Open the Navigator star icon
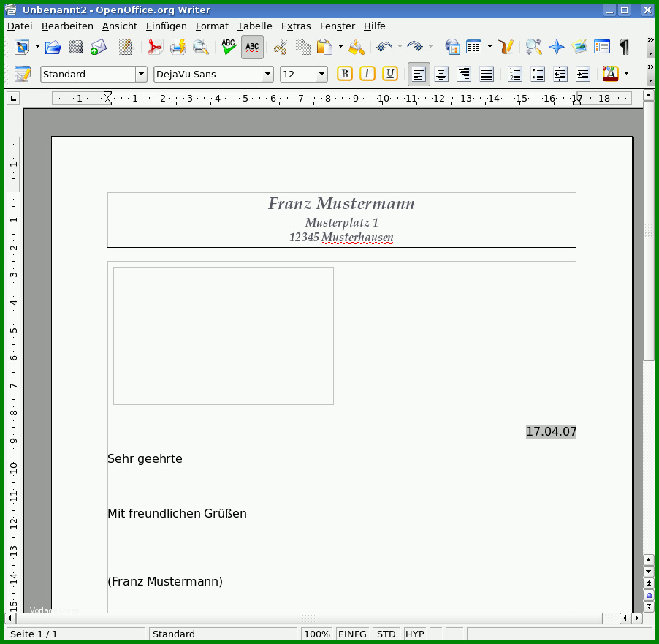This screenshot has height=644, width=659. [557, 47]
